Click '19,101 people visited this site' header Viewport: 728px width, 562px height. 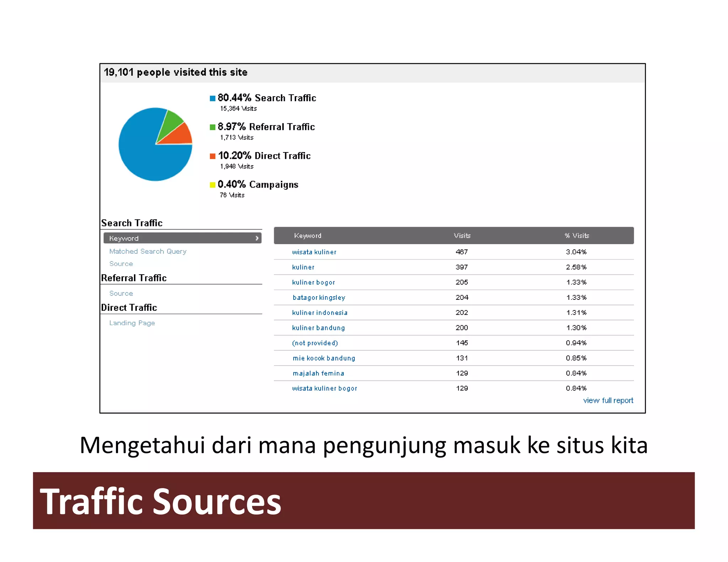(x=176, y=72)
